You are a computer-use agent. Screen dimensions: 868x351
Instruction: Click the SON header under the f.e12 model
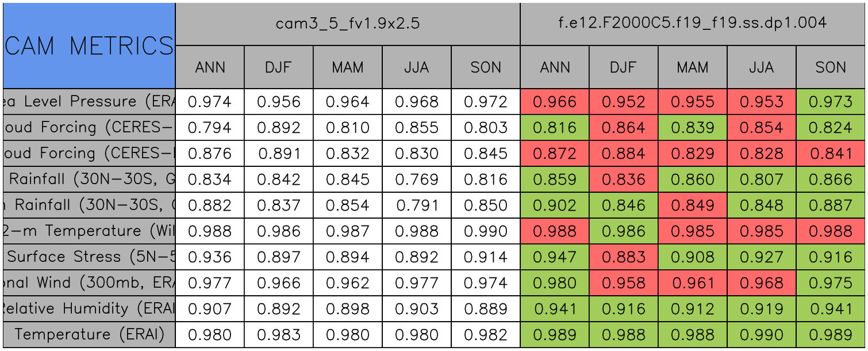tap(831, 67)
